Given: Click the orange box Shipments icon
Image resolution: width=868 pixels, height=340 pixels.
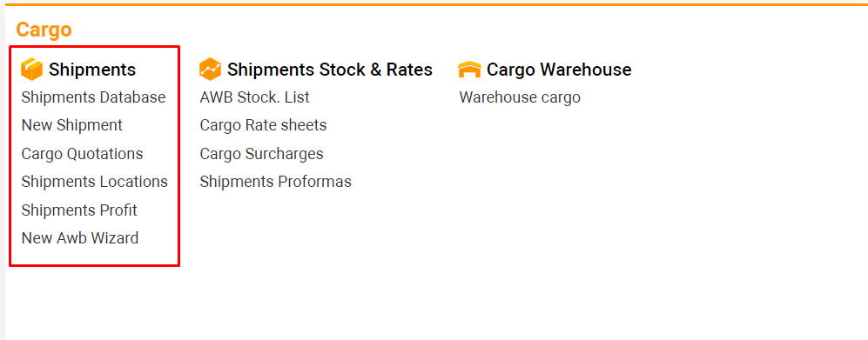Looking at the screenshot, I should point(31,70).
